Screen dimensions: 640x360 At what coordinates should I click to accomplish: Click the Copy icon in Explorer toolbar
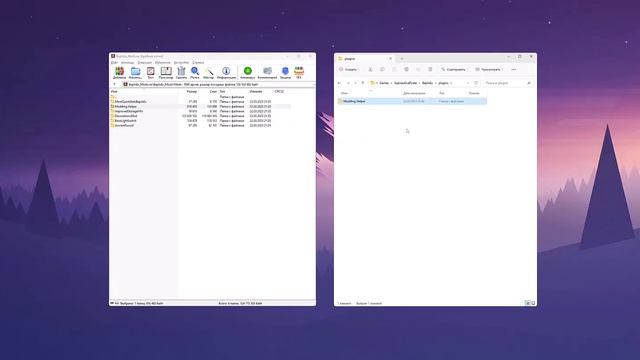point(382,69)
